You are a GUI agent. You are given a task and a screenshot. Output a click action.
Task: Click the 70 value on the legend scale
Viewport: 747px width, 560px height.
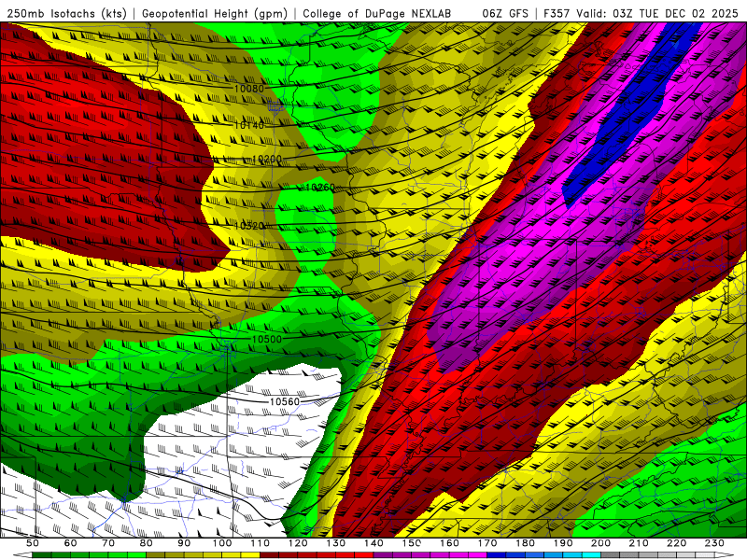click(108, 543)
